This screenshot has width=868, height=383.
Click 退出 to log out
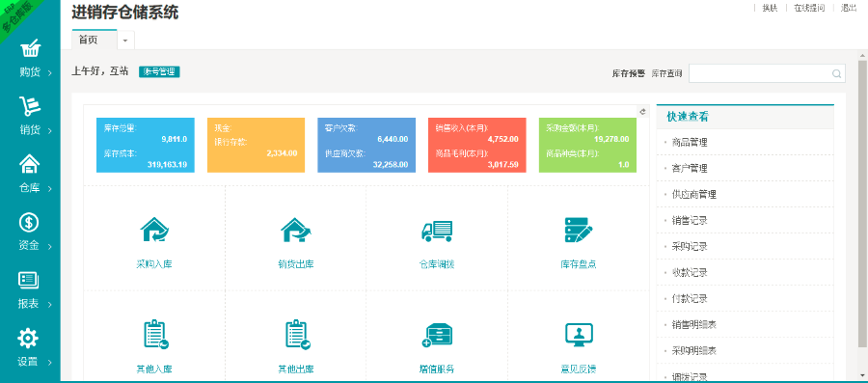click(849, 8)
